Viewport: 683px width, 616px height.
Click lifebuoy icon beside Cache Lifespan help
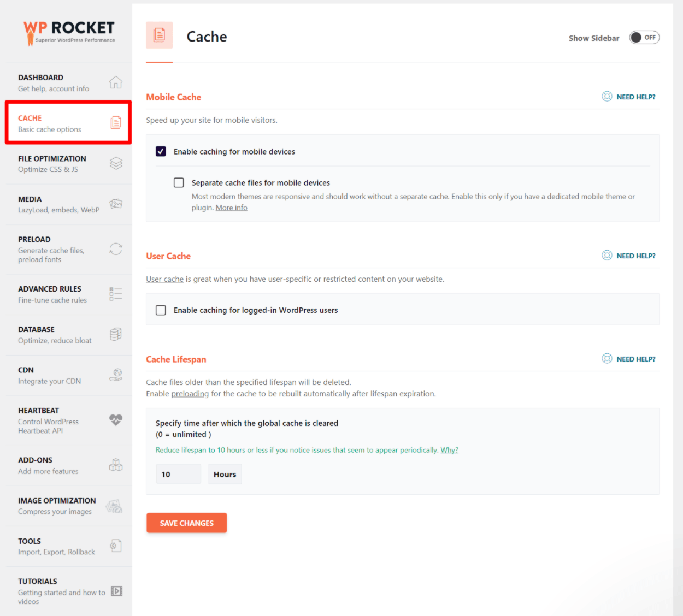click(607, 359)
